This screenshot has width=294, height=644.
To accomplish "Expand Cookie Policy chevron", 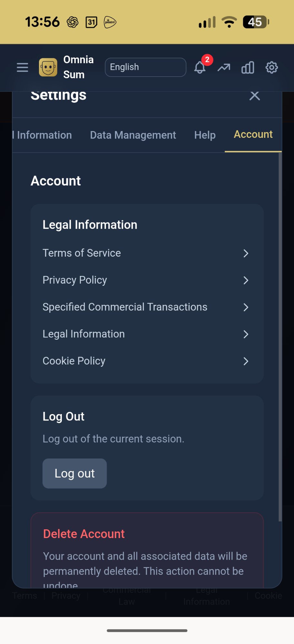I will [x=246, y=361].
